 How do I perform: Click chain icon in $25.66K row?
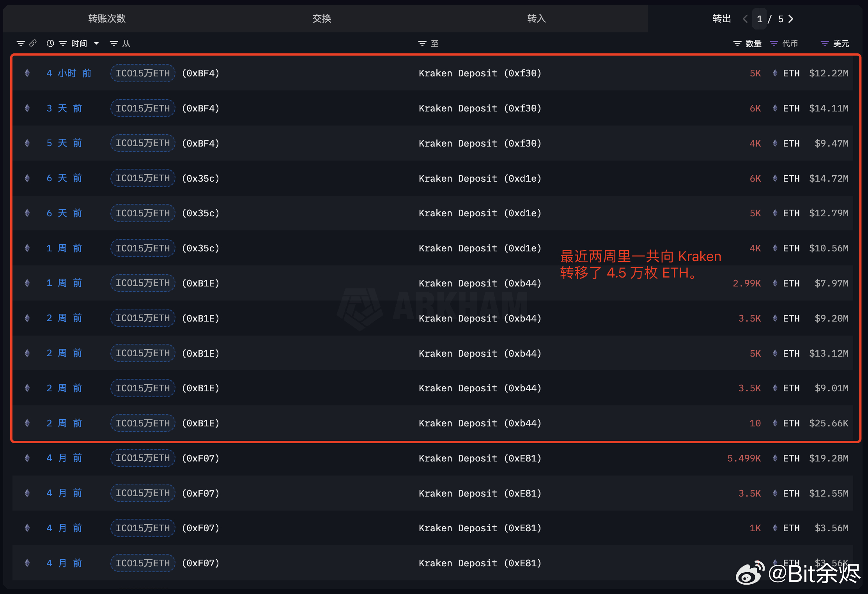pos(27,423)
